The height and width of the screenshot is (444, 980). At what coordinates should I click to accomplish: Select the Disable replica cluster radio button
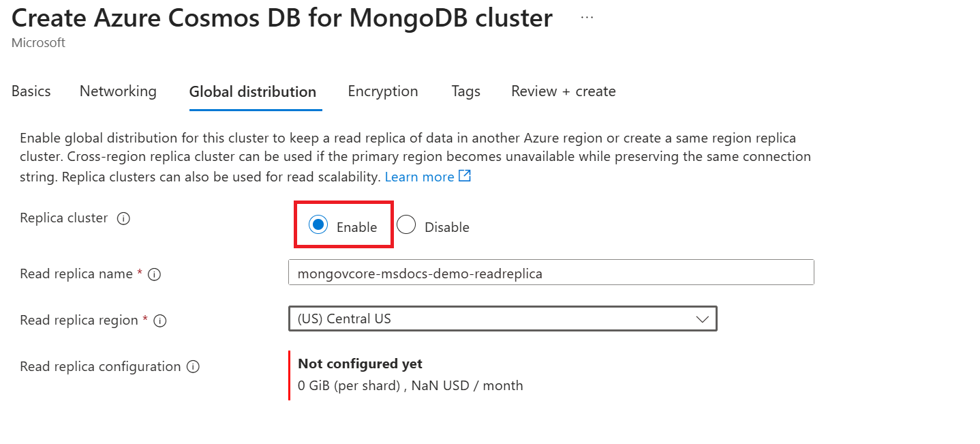click(x=406, y=225)
